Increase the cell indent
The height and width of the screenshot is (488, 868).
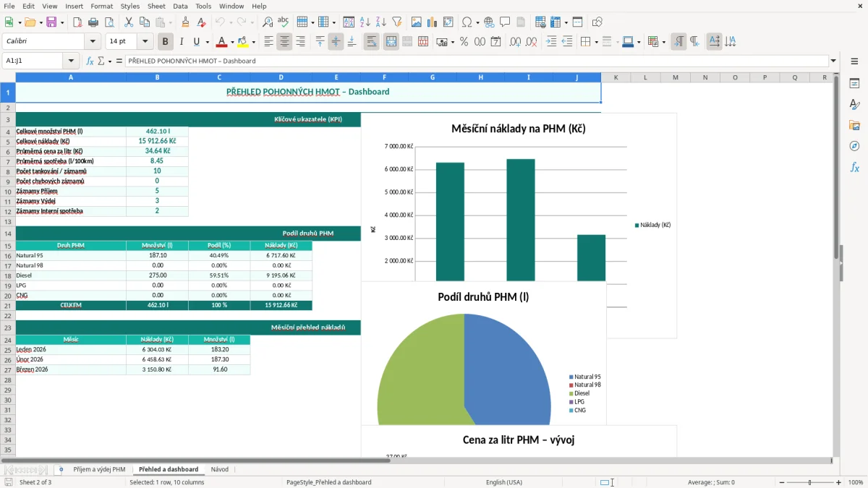pyautogui.click(x=551, y=42)
